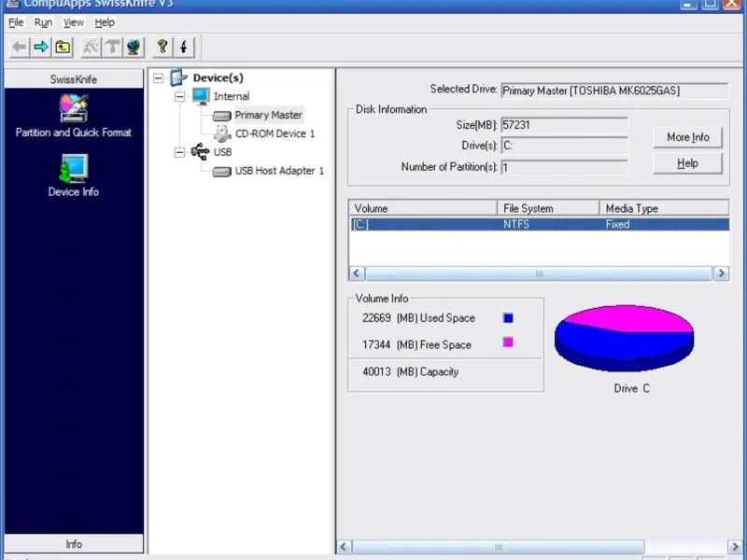Click the 22669 (MB) Used Space text
This screenshot has height=560, width=747.
418,318
